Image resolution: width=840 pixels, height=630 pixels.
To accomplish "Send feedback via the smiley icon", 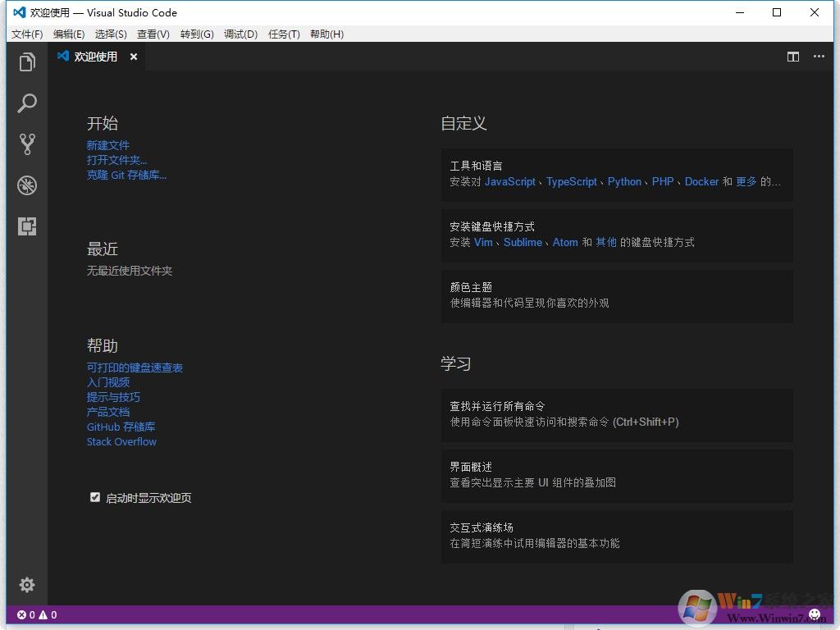I will coord(814,614).
